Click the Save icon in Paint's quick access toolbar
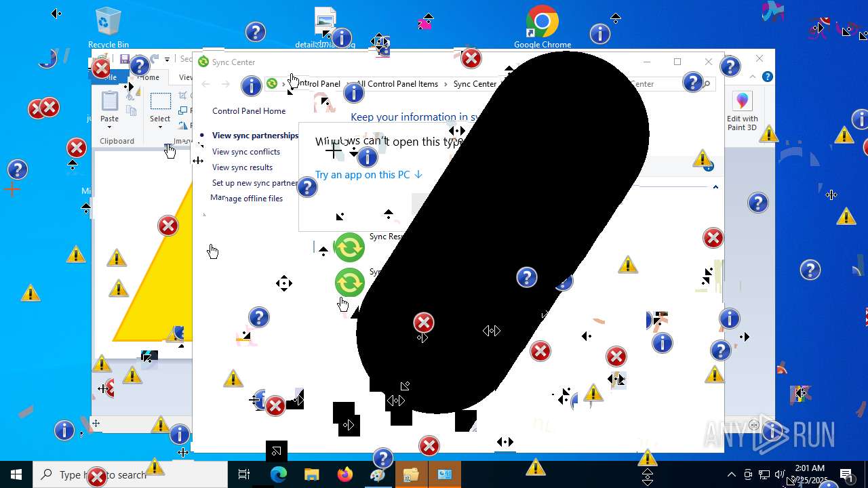868x488 pixels. [124, 59]
